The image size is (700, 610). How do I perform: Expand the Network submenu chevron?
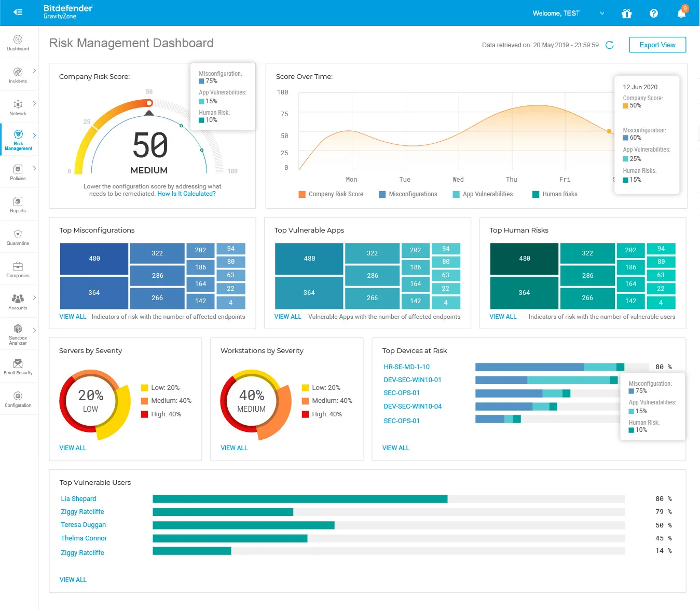click(34, 103)
